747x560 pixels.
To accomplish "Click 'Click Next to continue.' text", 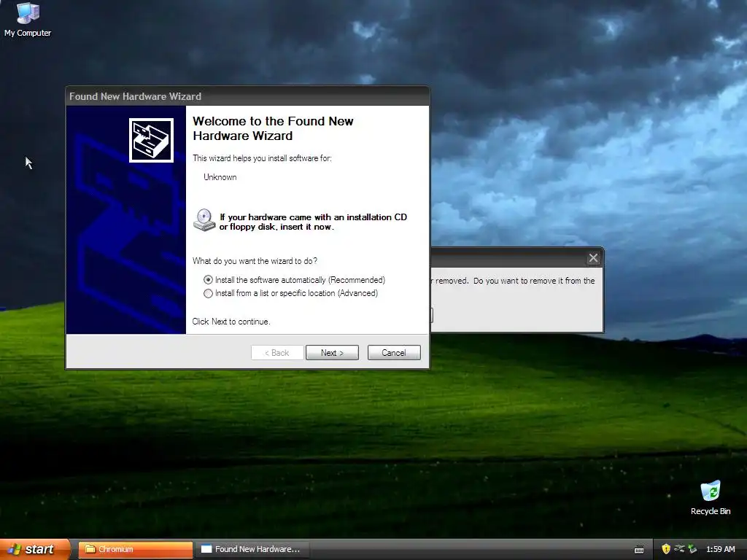I will coord(231,322).
